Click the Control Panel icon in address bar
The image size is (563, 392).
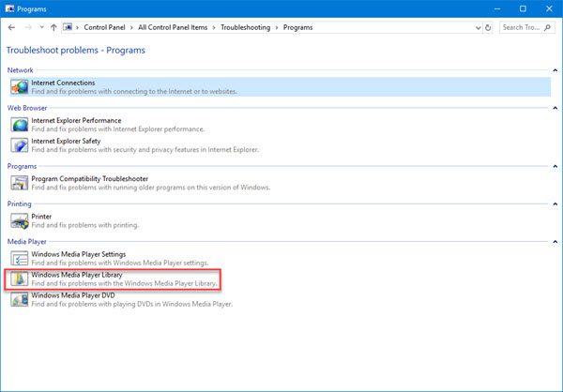tap(68, 27)
